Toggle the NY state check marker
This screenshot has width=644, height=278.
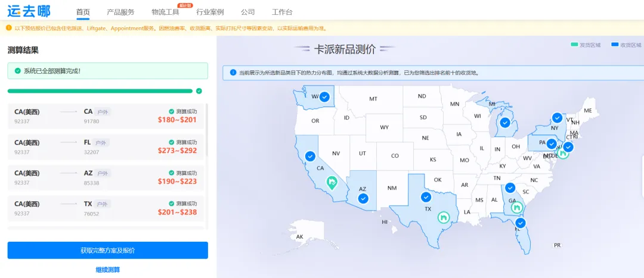(557, 118)
